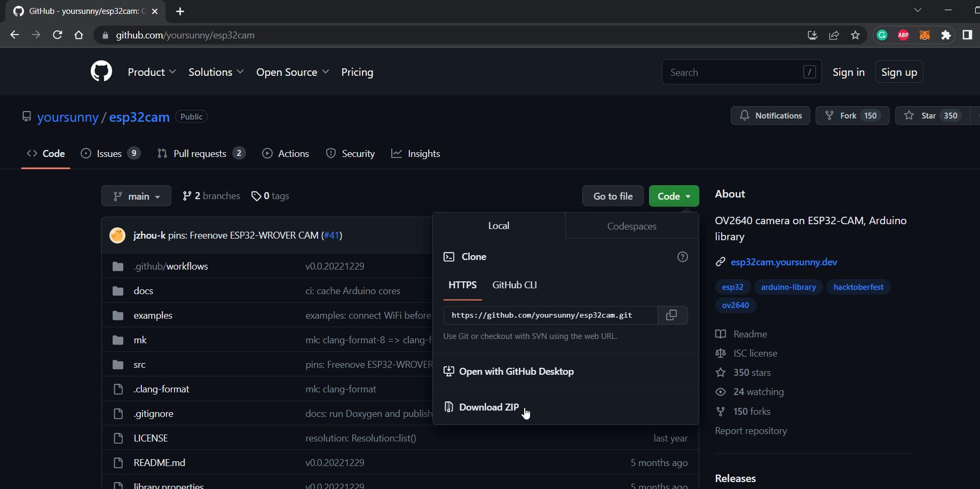Open the examples folder

tap(153, 316)
